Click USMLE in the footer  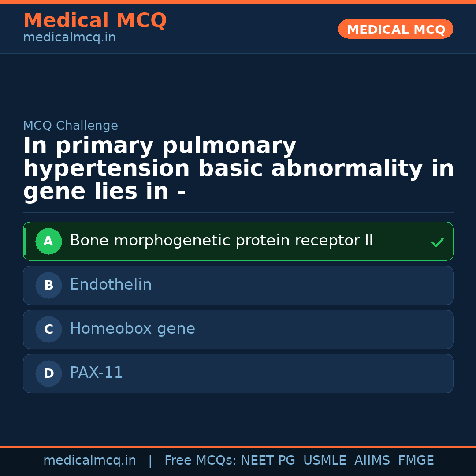coord(324,461)
